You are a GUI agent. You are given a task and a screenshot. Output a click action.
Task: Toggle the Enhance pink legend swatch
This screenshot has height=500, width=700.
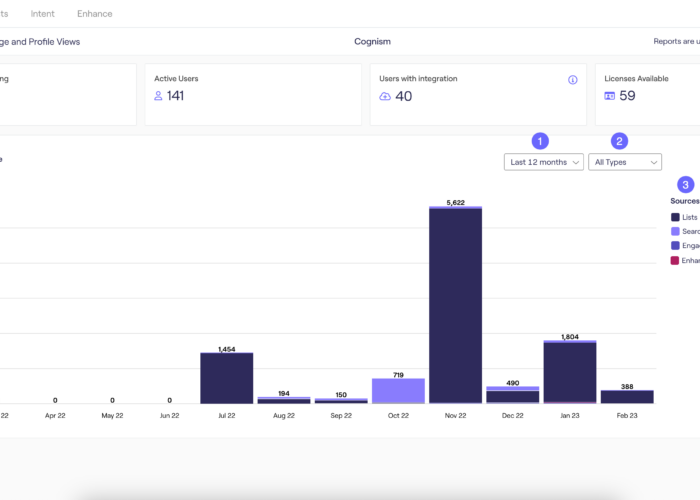coord(675,260)
